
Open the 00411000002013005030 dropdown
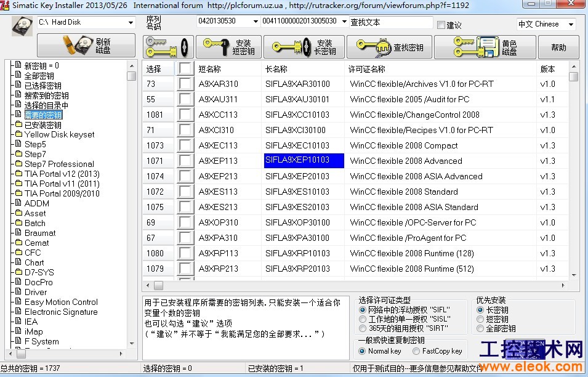(344, 22)
